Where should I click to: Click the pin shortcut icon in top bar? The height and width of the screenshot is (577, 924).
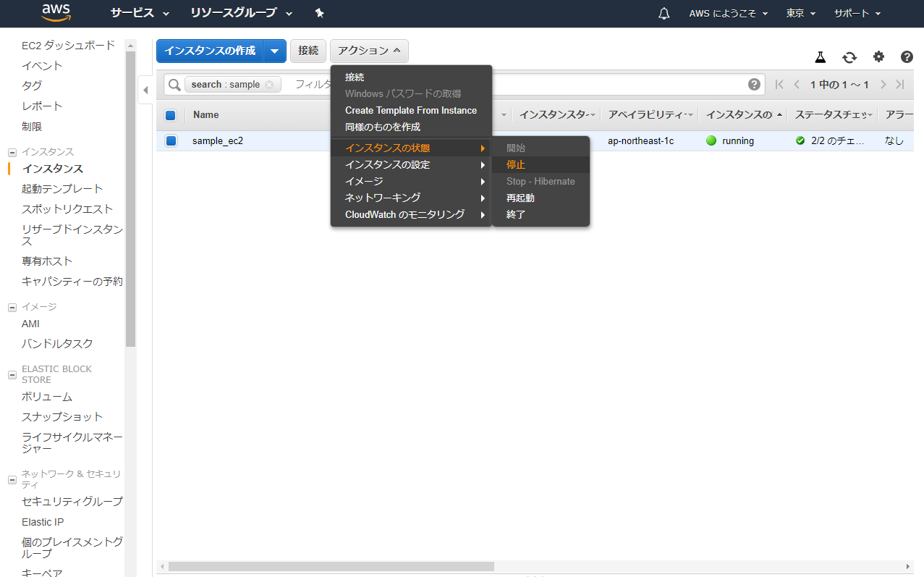(x=320, y=13)
